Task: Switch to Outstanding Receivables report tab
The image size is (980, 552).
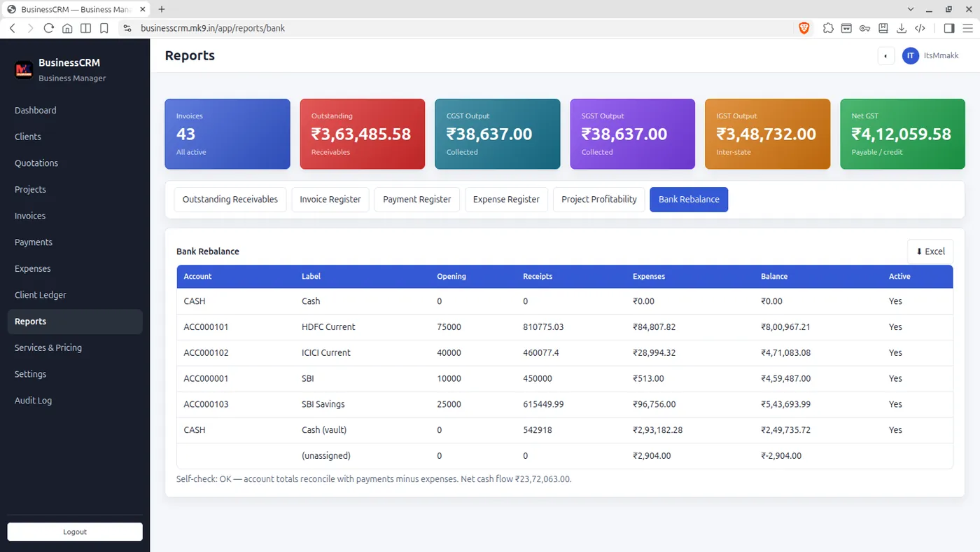Action: (230, 200)
